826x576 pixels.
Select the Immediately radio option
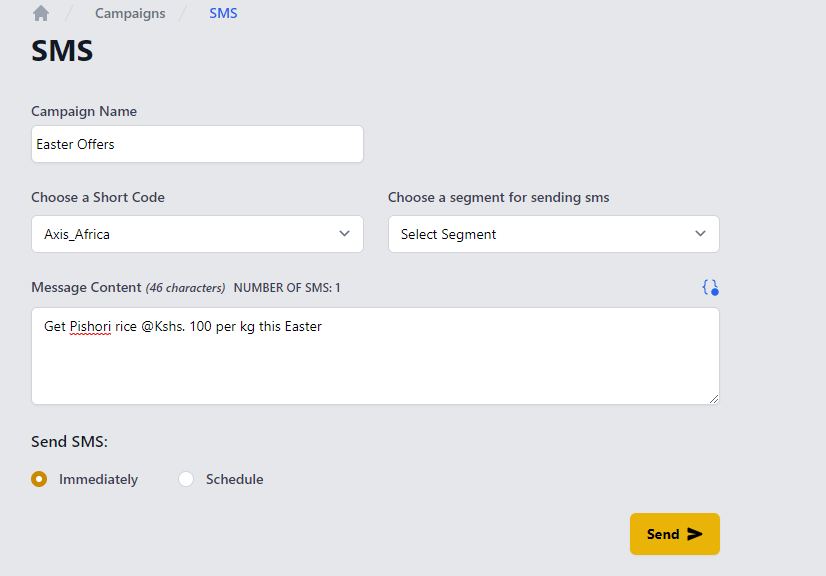[x=39, y=479]
